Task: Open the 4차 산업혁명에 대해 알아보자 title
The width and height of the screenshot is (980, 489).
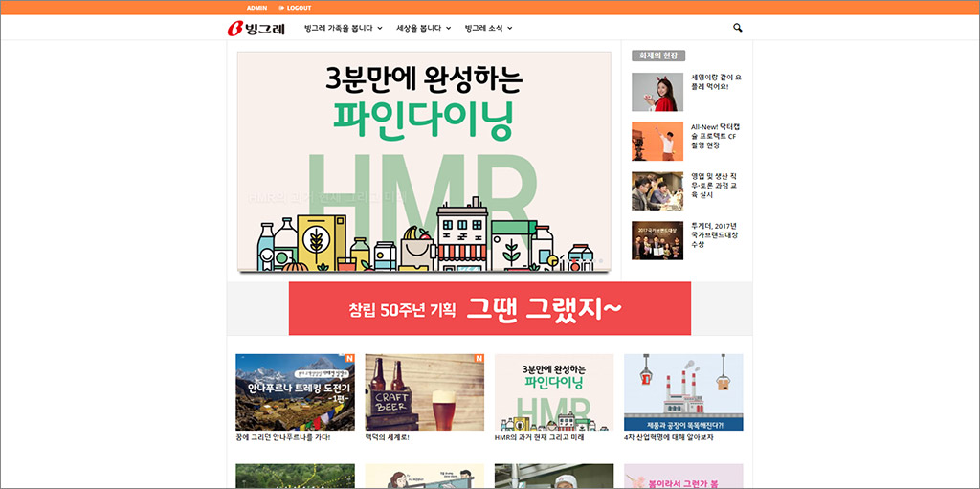Action: tap(668, 437)
